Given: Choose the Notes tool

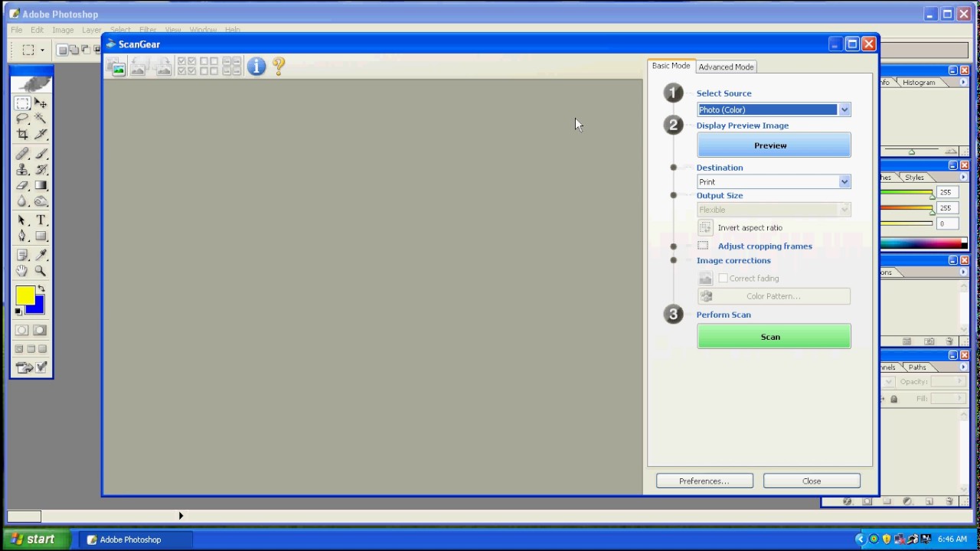Looking at the screenshot, I should (22, 255).
